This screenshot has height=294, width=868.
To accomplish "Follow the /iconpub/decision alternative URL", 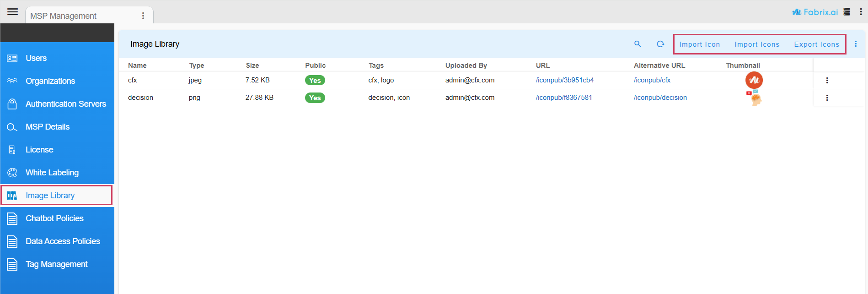I will tap(660, 98).
